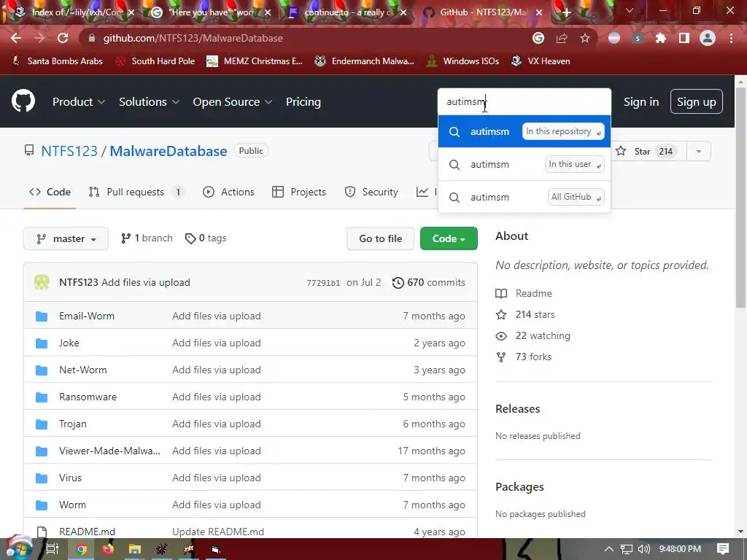Switch to the 'Index of /~lily/vxh' tab

(74, 12)
